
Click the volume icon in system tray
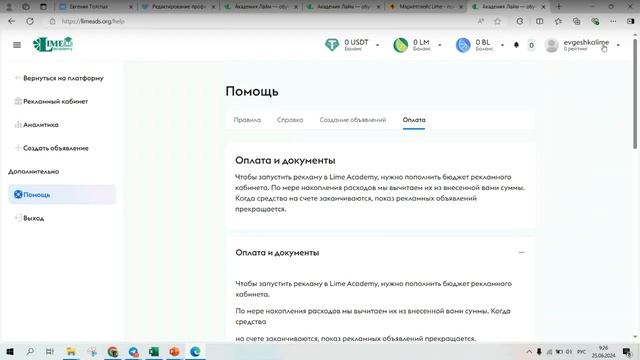[569, 351]
